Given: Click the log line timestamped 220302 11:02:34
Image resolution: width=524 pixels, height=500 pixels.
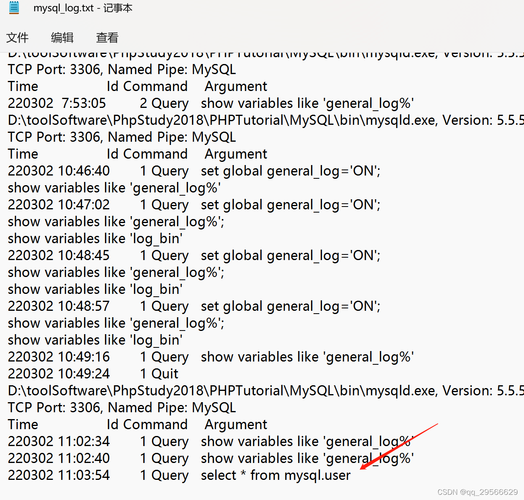Looking at the screenshot, I should pyautogui.click(x=211, y=441).
